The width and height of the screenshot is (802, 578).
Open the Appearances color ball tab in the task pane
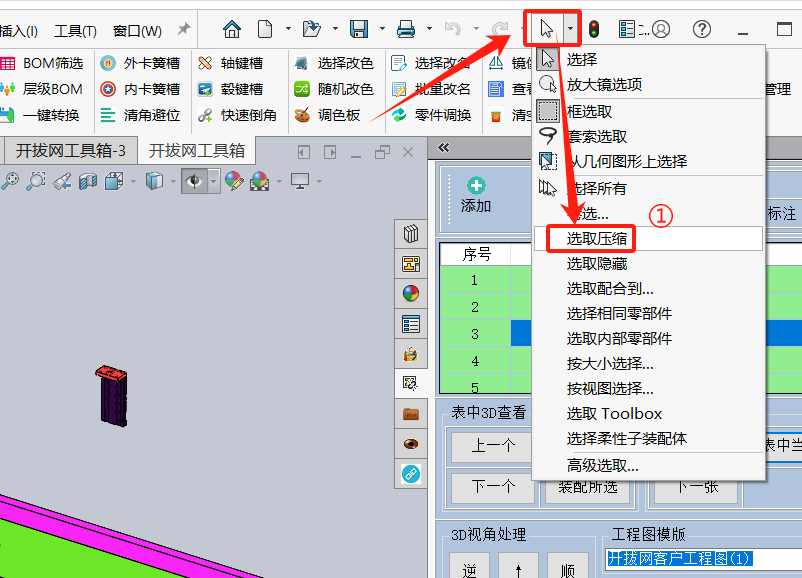[411, 293]
